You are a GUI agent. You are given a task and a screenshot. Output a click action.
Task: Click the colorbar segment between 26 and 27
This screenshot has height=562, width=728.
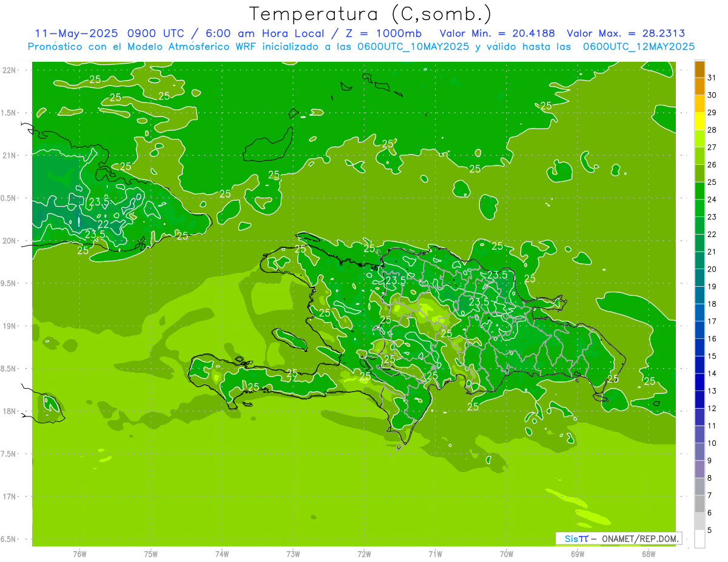click(699, 156)
